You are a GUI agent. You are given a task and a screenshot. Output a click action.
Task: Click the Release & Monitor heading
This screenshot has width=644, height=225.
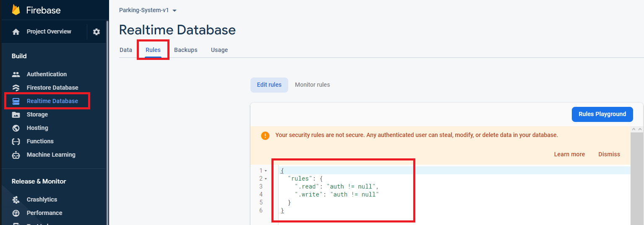tap(39, 181)
